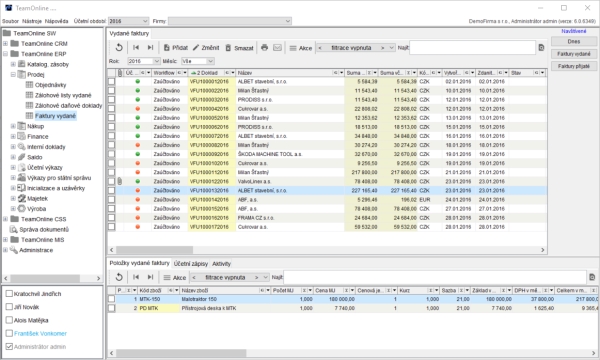
Task: Click invoice table horizontal scrollbar thumb
Action: (155, 250)
